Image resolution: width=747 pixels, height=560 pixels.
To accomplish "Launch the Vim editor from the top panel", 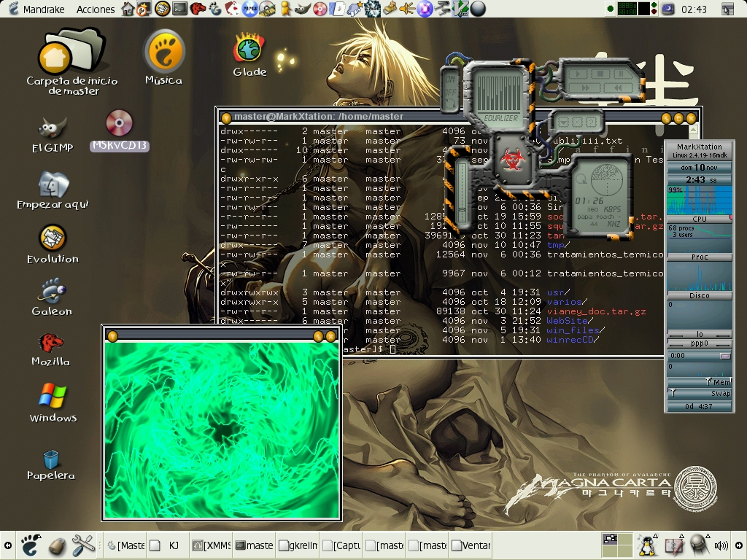I will pos(460,9).
